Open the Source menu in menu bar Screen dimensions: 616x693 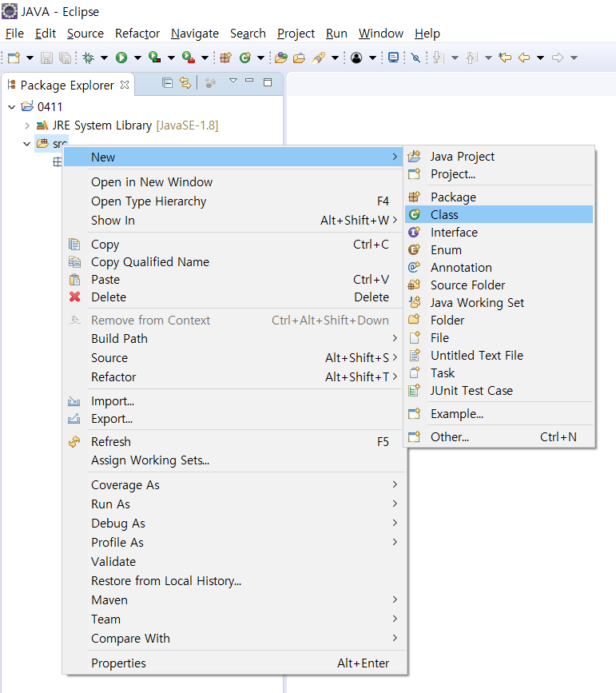(x=85, y=34)
